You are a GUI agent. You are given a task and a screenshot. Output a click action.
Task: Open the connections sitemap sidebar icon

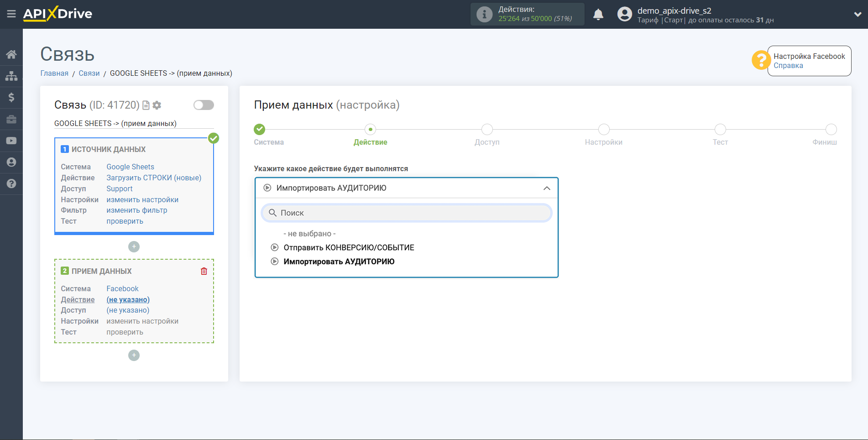click(x=11, y=76)
